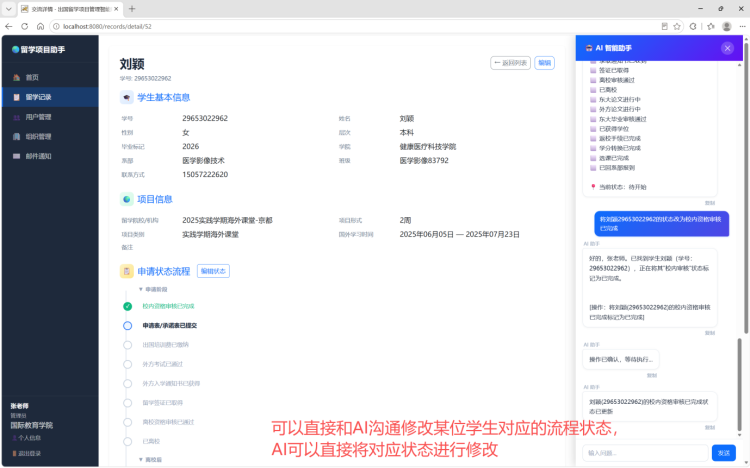Open 邮件通知 in the sidebar
750x468 pixels.
(50, 156)
